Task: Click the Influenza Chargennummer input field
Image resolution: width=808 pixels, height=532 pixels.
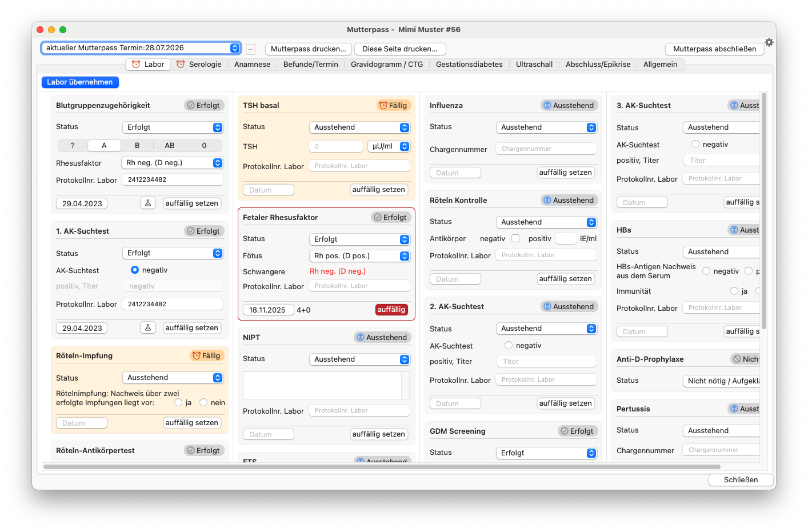Action: point(546,149)
